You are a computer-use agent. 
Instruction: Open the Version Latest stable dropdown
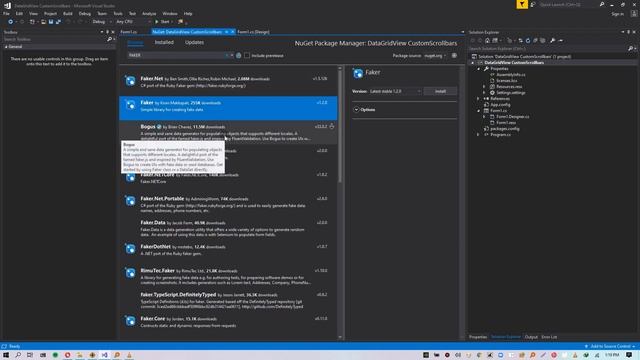coord(395,91)
